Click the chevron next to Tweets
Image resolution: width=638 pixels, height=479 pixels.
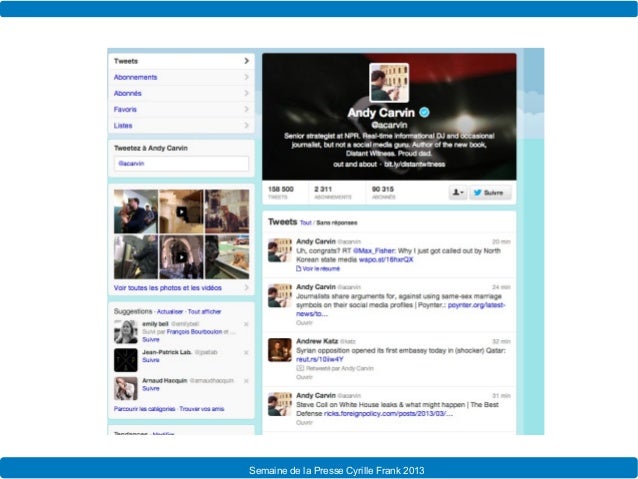coord(247,61)
